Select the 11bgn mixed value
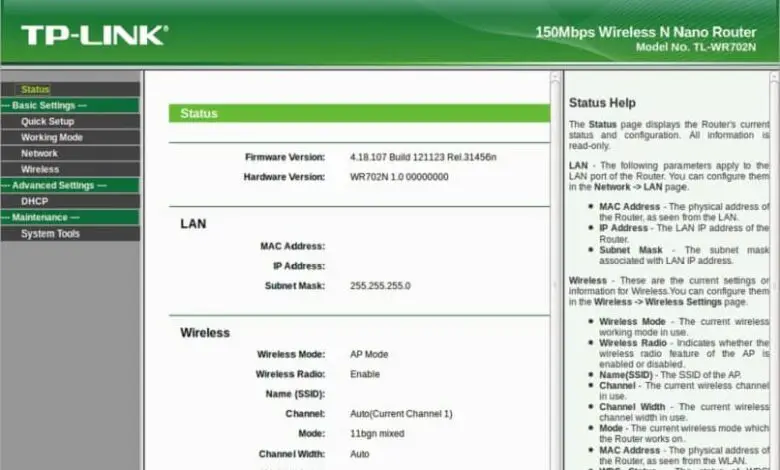The image size is (780, 470). [x=377, y=434]
